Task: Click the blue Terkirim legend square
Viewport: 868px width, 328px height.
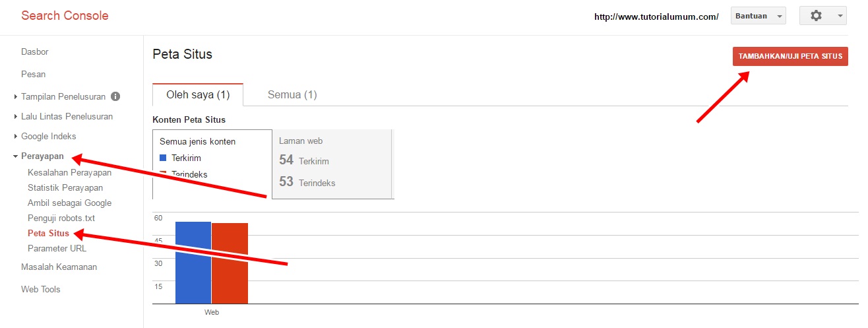Action: (163, 158)
